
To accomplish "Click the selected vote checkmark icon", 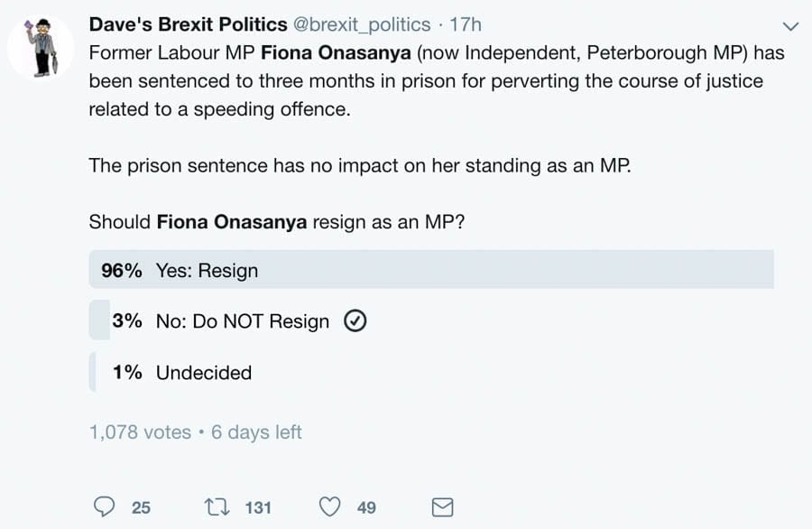I will (x=355, y=321).
